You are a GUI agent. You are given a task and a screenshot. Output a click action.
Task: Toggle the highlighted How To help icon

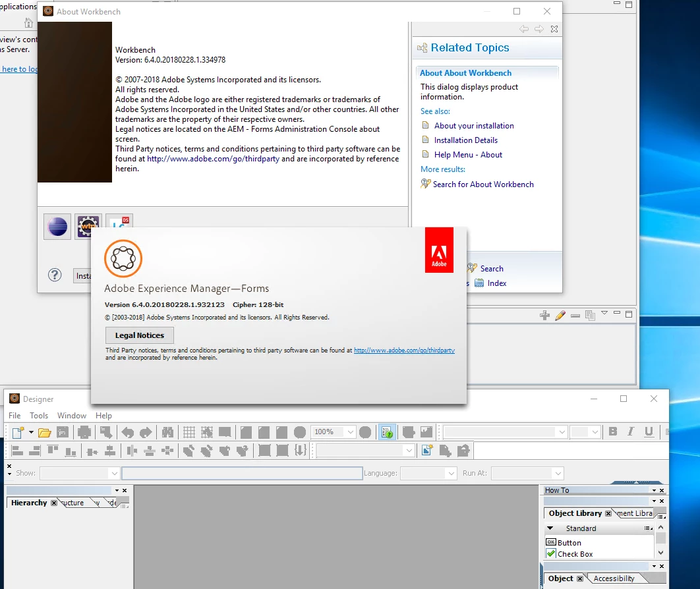[387, 432]
